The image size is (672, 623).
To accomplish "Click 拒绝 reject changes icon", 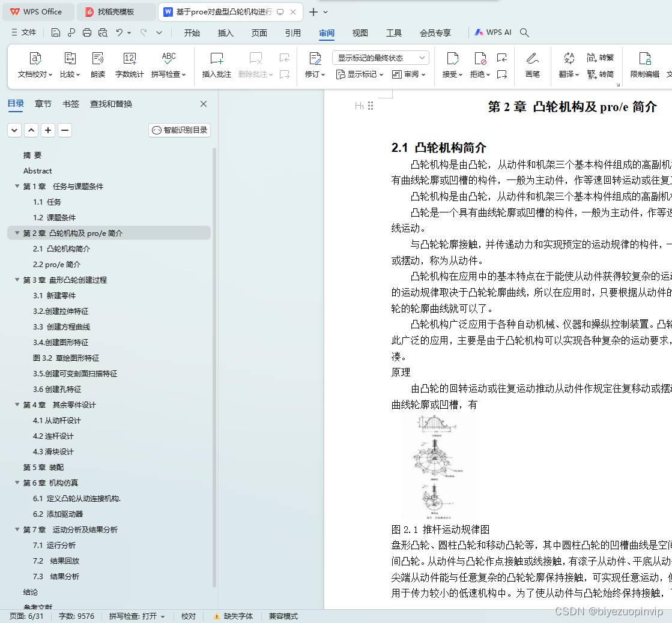I will [x=480, y=59].
